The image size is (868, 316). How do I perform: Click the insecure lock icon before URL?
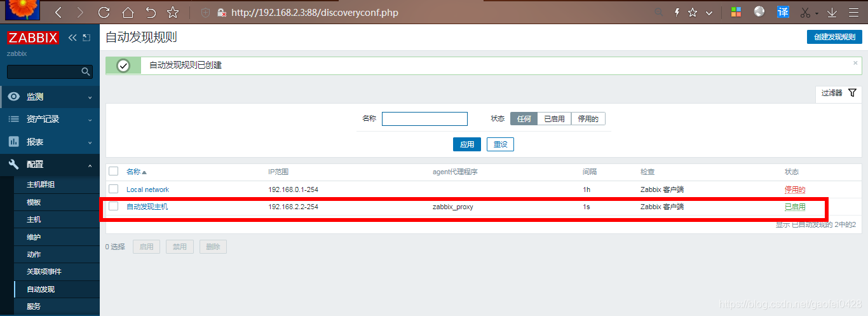[222, 12]
